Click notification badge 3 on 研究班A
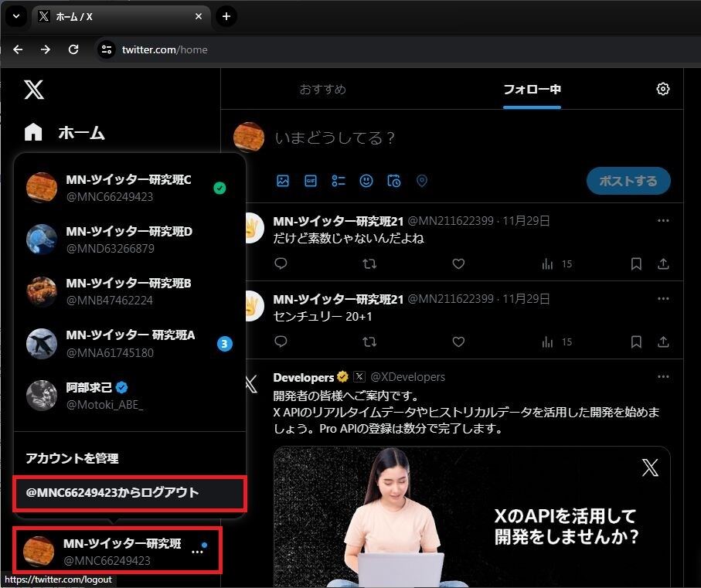Image resolution: width=701 pixels, height=588 pixels. pyautogui.click(x=224, y=344)
